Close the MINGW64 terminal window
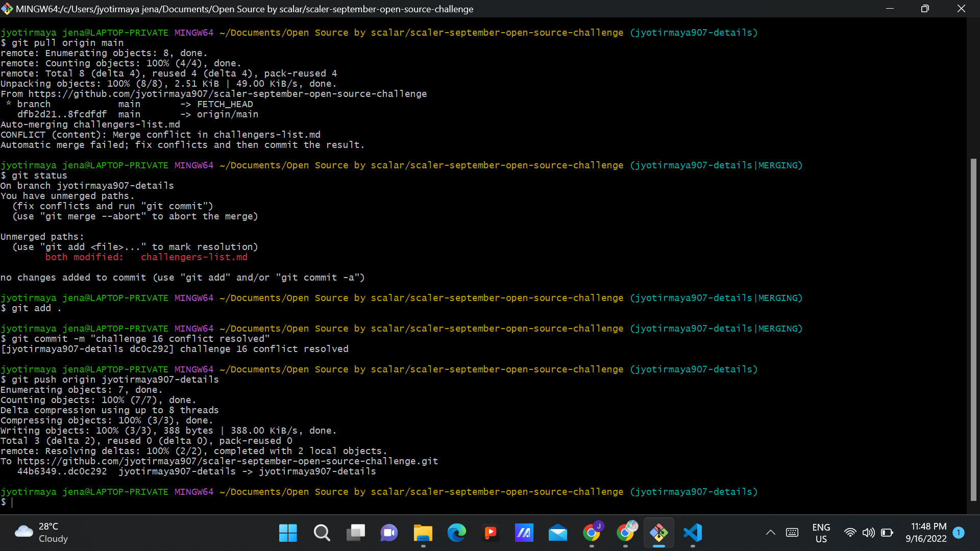 pos(961,9)
